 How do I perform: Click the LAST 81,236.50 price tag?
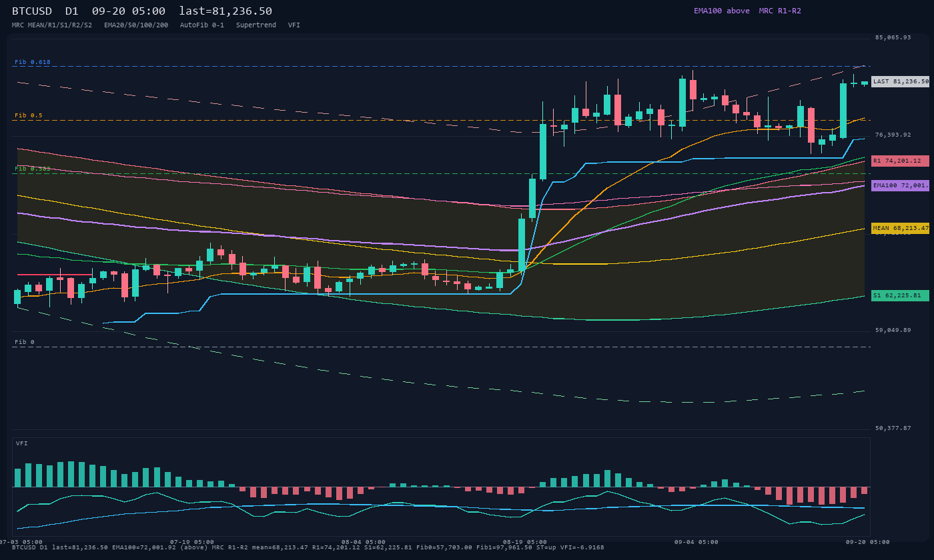click(900, 81)
